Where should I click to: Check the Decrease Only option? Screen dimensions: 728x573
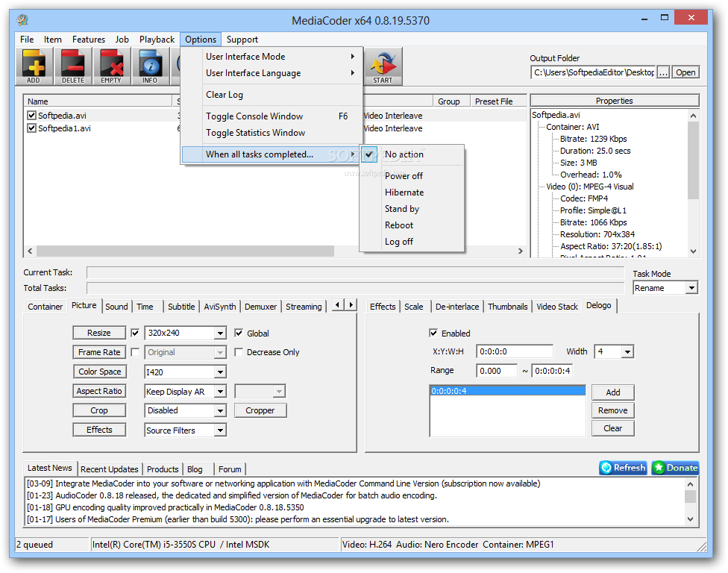click(239, 352)
